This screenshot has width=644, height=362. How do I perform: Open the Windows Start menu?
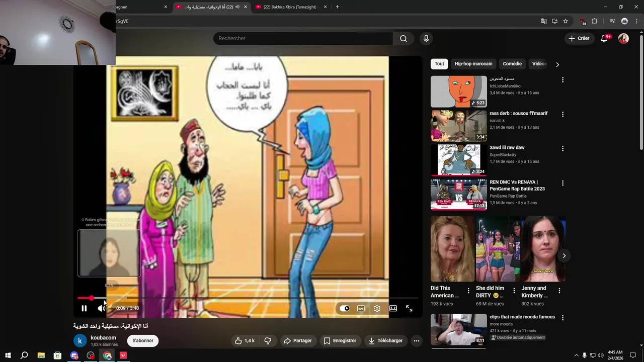click(x=8, y=355)
